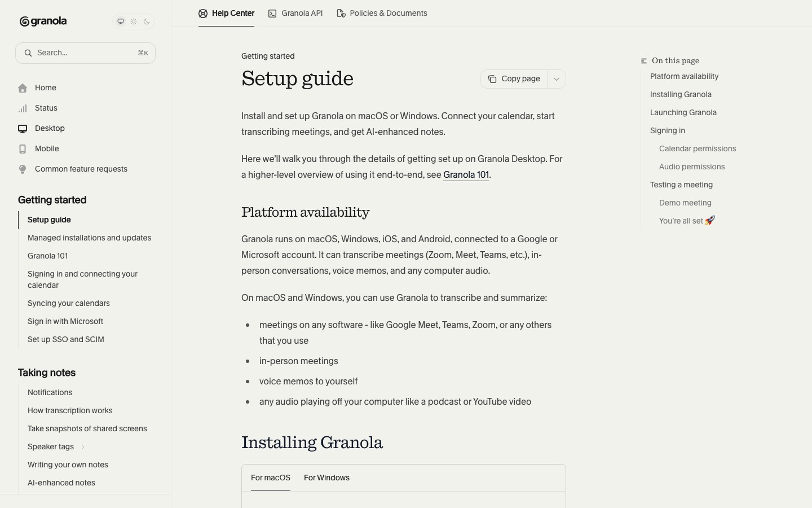Select the For macOS tab

coord(271,478)
